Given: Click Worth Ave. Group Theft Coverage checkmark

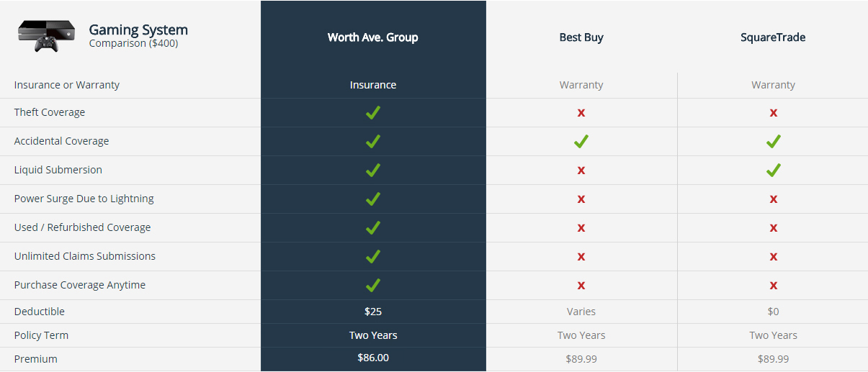Looking at the screenshot, I should (x=373, y=113).
